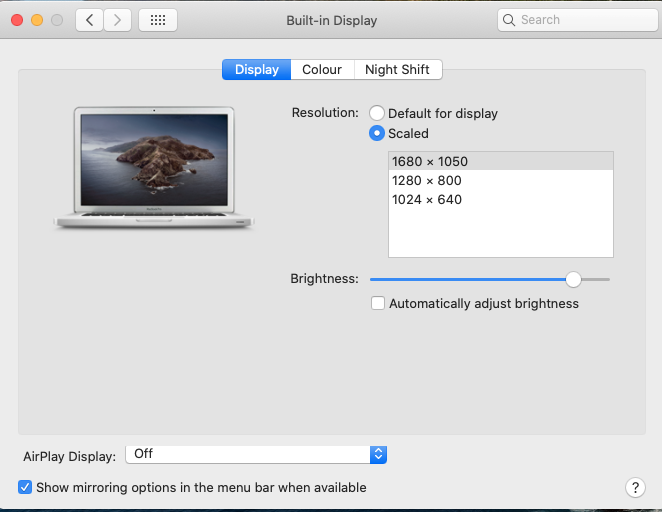Click the magnifier icon in Search
The height and width of the screenshot is (512, 662).
click(509, 20)
